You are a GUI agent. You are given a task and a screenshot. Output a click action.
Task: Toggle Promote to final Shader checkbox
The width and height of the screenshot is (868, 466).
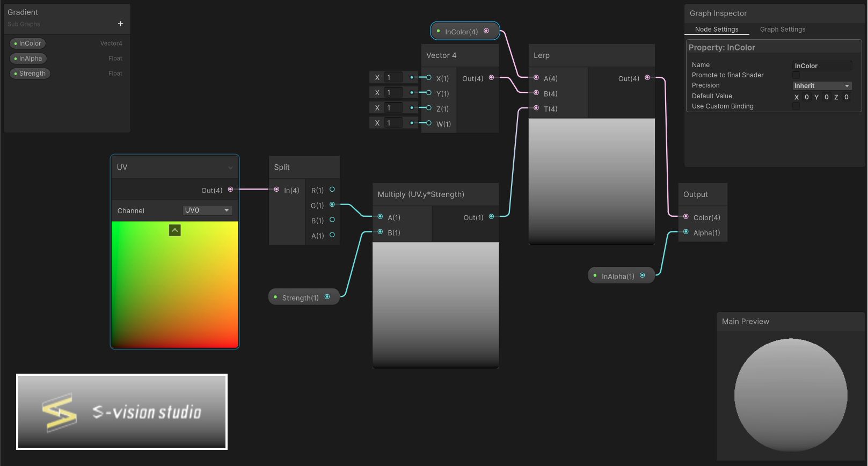click(797, 75)
